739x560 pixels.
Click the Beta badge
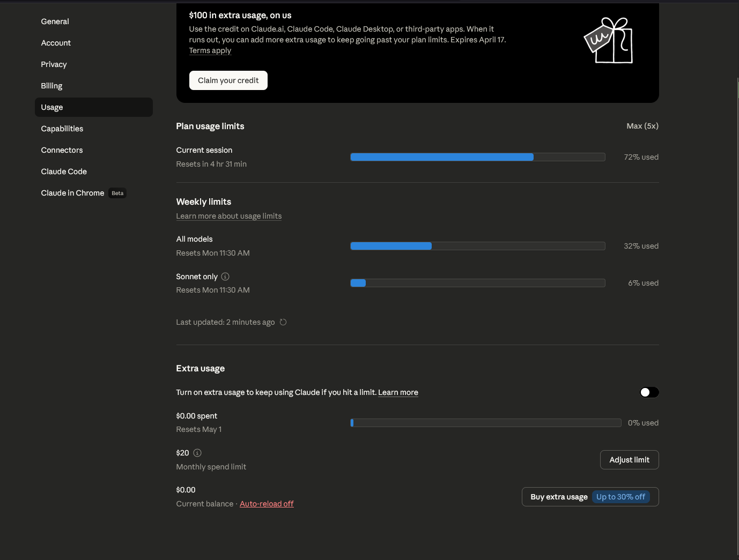(x=117, y=193)
